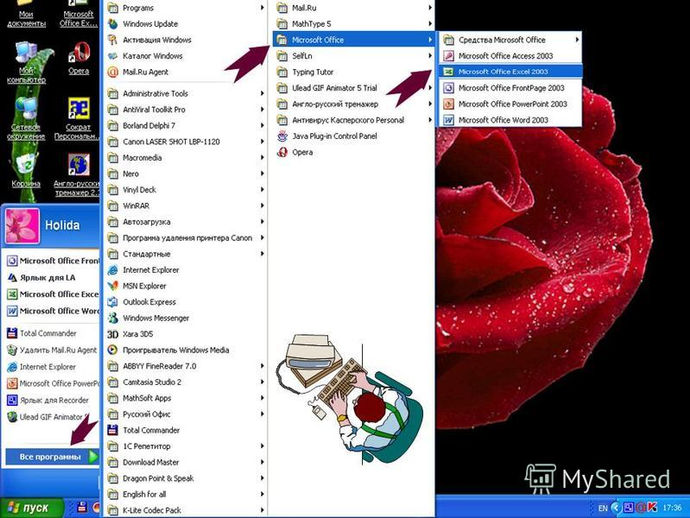
Task: Launch Xara 3D5
Action: point(186,334)
